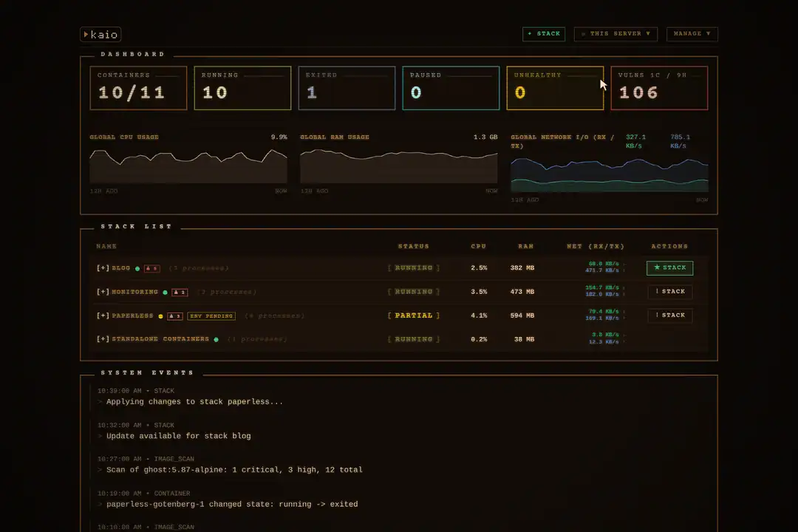Expand the MONITORING stack row
The image size is (798, 532).
coord(103,292)
